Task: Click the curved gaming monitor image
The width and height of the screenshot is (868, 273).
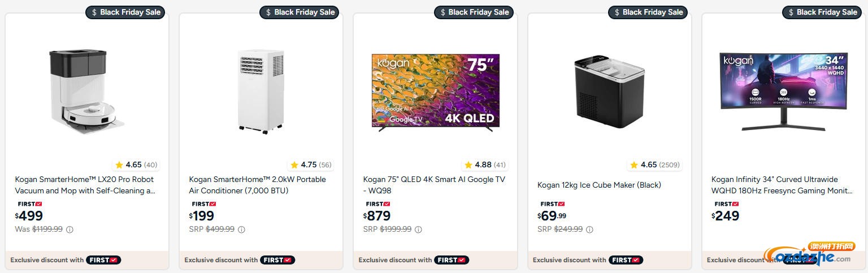Action: (783, 92)
